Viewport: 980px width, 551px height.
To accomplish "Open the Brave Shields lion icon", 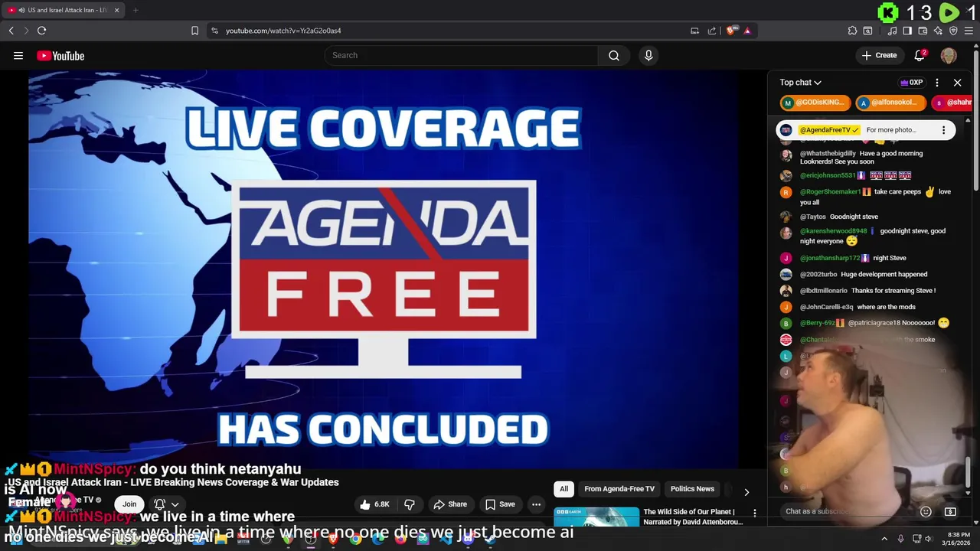I will 731,31.
